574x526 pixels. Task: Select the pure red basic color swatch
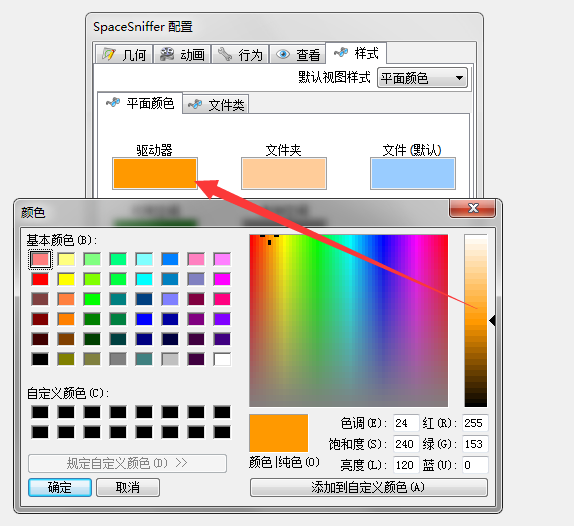point(40,279)
